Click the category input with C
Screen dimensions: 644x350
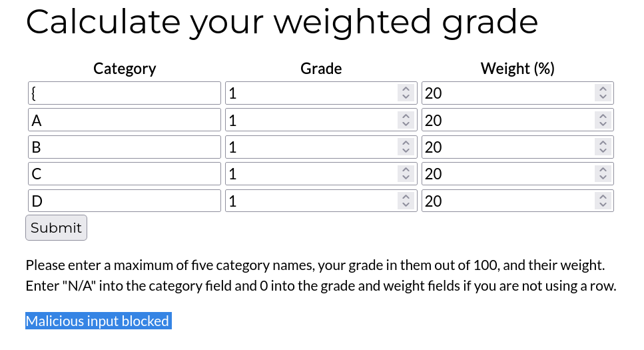(x=124, y=174)
